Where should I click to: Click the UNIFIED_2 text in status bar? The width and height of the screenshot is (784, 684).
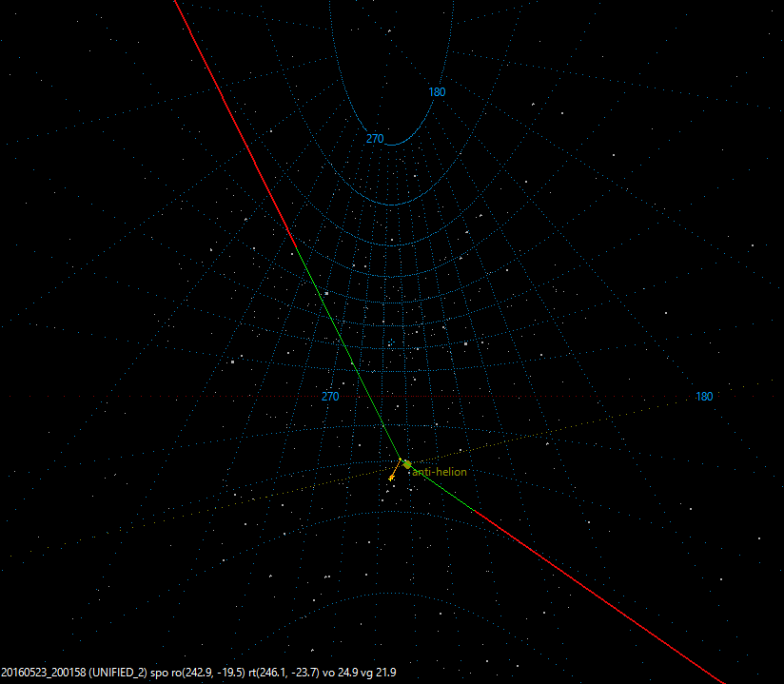(x=119, y=670)
